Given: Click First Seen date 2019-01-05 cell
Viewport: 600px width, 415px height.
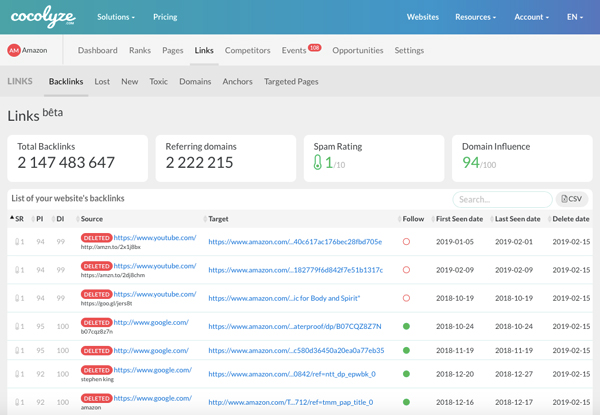Looking at the screenshot, I should coord(455,242).
